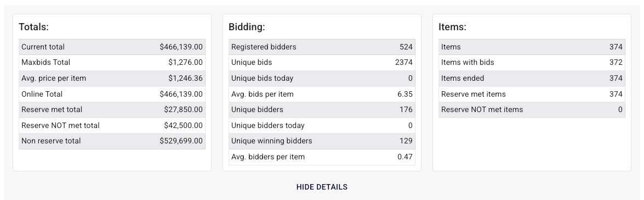Click the Unique bids today row

322,78
